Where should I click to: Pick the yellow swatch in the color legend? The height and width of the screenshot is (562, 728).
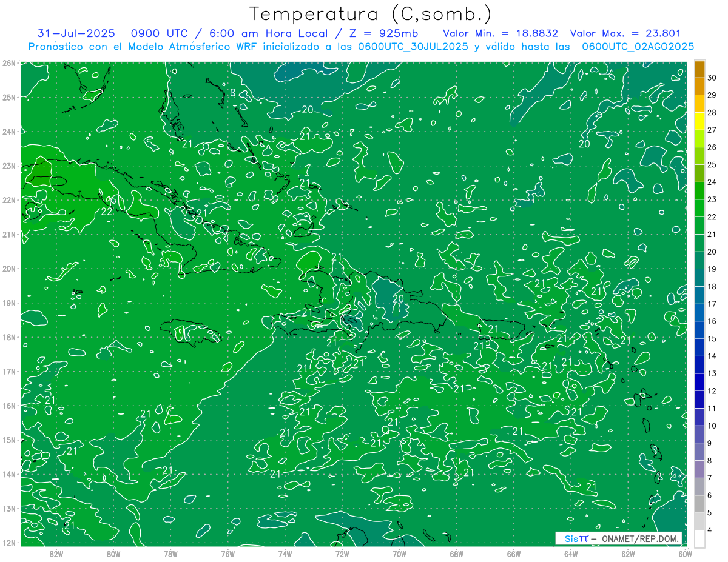[699, 121]
